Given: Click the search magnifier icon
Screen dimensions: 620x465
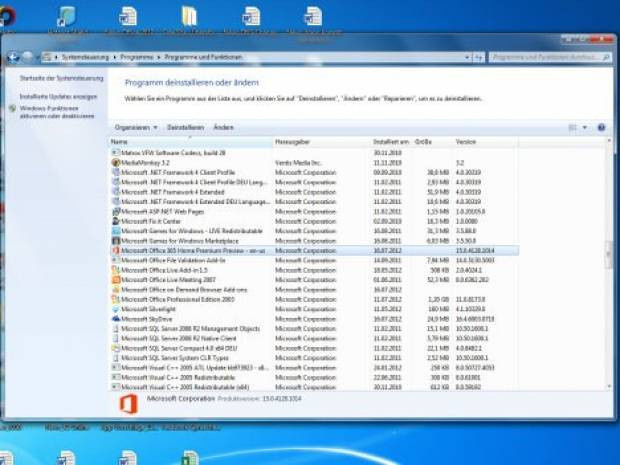Looking at the screenshot, I should click(x=606, y=57).
